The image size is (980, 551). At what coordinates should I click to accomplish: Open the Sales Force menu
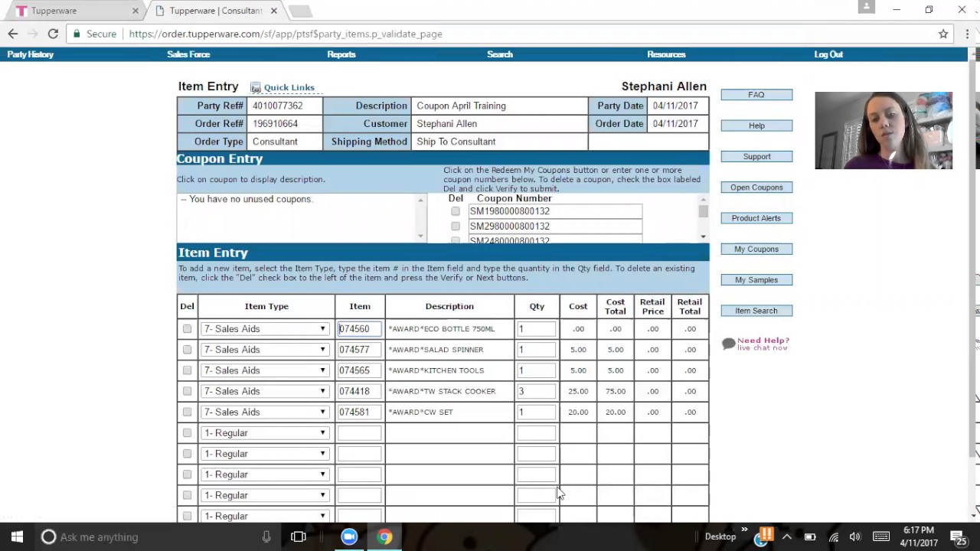pyautogui.click(x=188, y=54)
